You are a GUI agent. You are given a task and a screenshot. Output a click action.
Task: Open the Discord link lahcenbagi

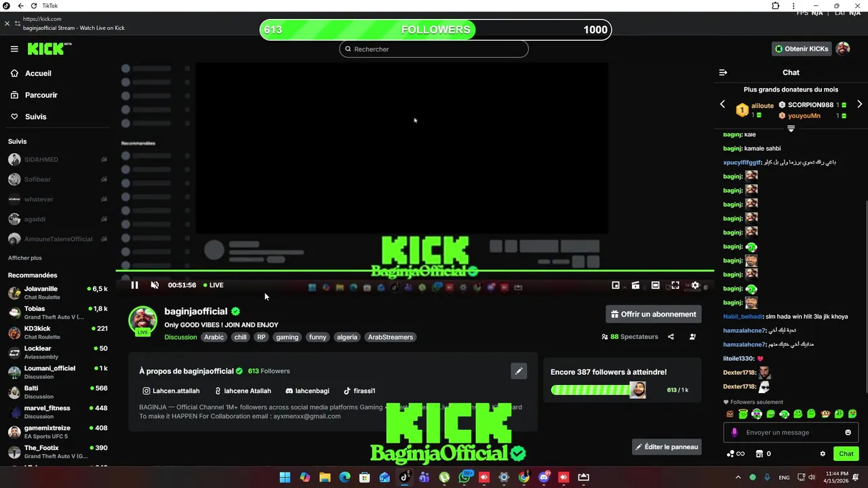[x=307, y=391]
